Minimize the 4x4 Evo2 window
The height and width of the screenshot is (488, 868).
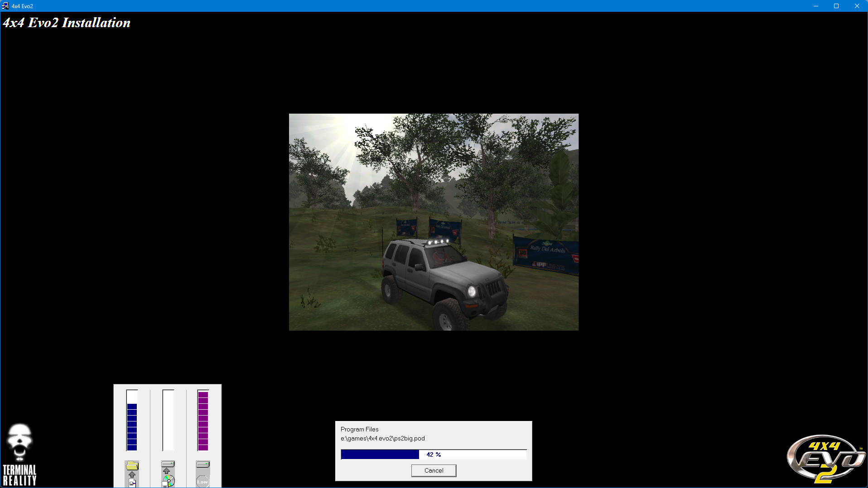coord(816,6)
